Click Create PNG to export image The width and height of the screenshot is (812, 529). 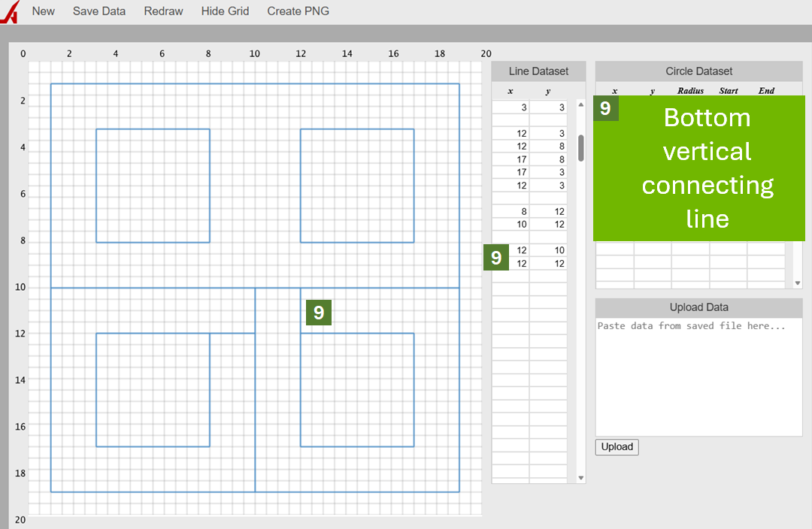pyautogui.click(x=298, y=11)
